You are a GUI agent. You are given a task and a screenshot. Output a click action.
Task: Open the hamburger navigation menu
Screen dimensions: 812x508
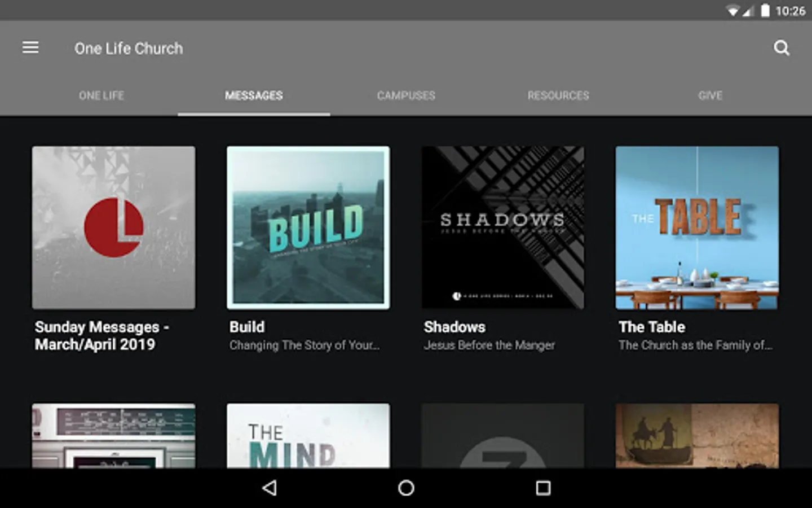point(30,48)
